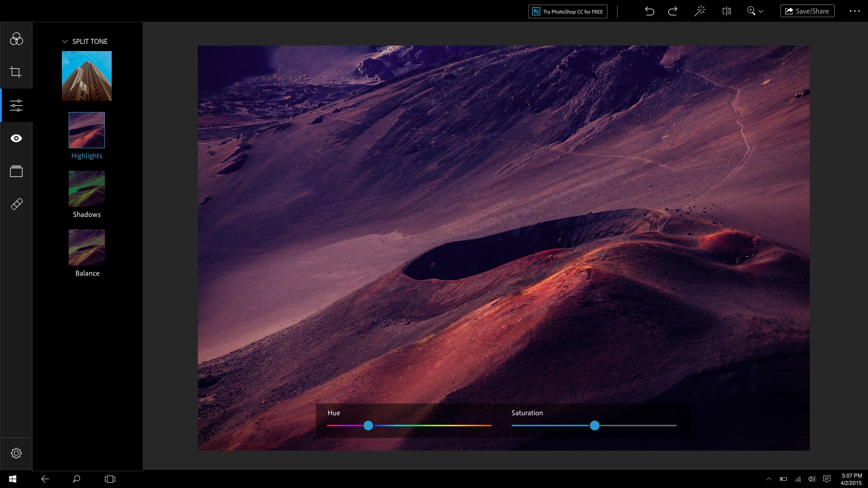The height and width of the screenshot is (488, 868).
Task: Click the Windows taskbar search button
Action: pyautogui.click(x=76, y=479)
